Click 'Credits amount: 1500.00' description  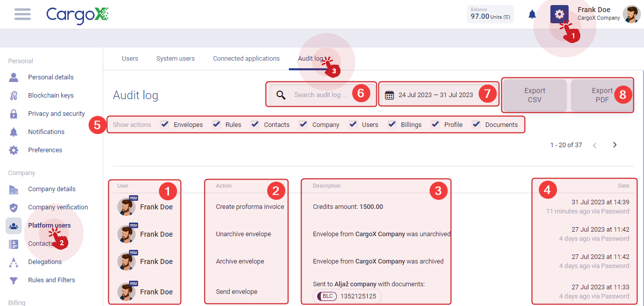[348, 207]
